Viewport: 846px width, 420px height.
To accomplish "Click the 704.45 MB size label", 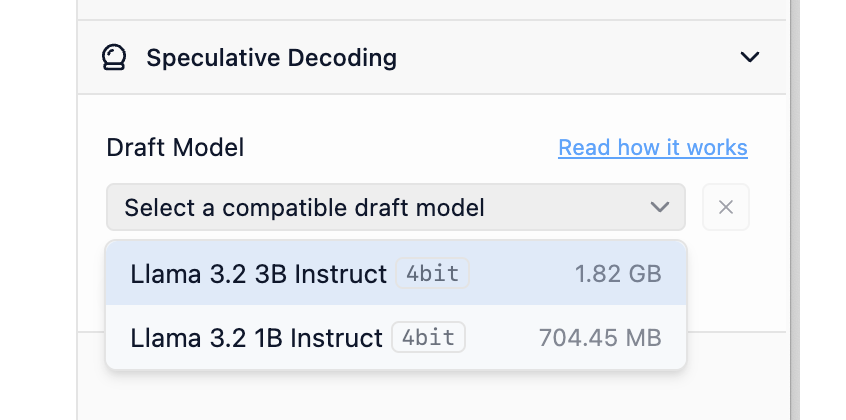I will [600, 338].
